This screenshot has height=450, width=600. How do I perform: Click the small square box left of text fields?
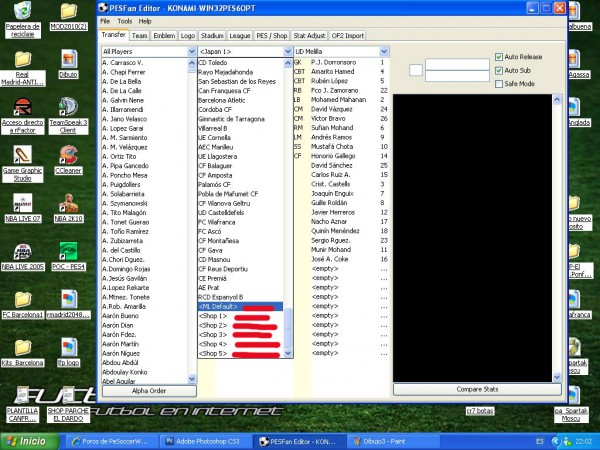coord(416,70)
